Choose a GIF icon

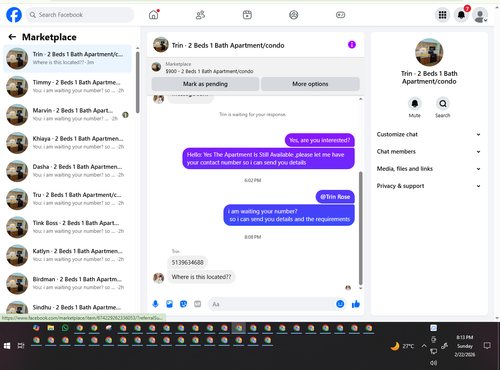(x=198, y=304)
